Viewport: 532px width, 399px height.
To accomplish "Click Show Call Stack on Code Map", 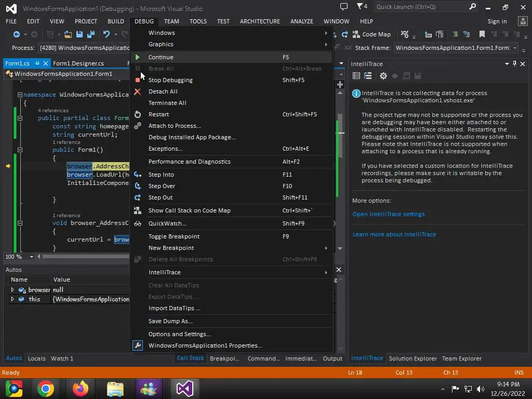I will click(231, 211).
